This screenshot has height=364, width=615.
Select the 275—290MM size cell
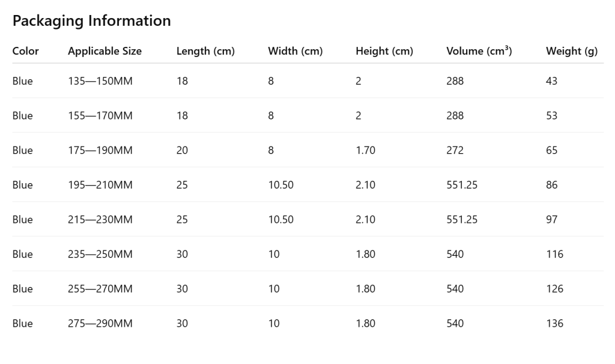[100, 323]
